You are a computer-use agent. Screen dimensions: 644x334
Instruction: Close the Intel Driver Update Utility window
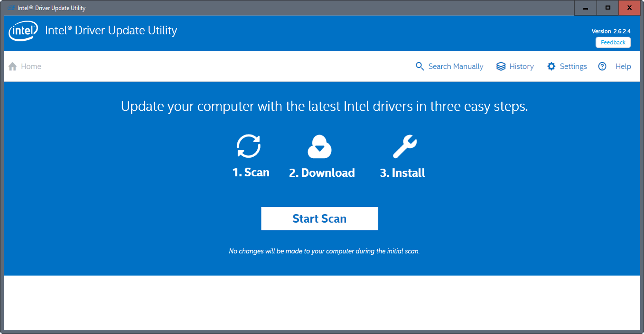pyautogui.click(x=629, y=8)
